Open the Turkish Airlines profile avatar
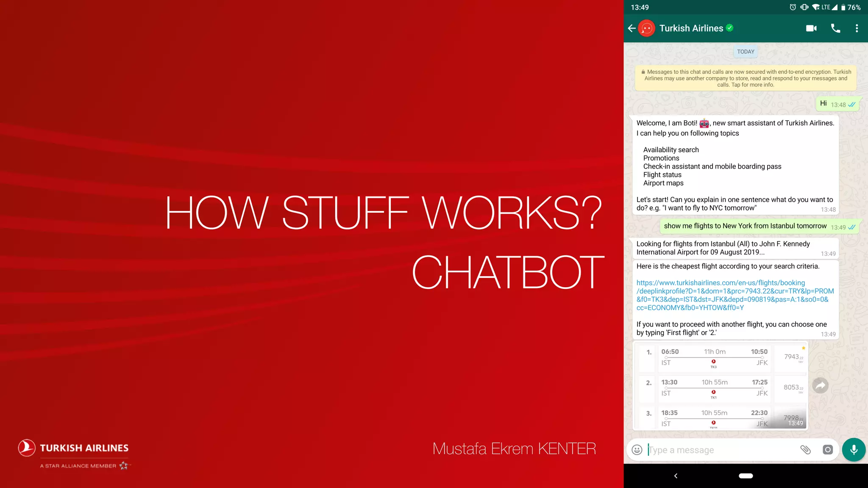Image resolution: width=868 pixels, height=488 pixels. click(647, 28)
